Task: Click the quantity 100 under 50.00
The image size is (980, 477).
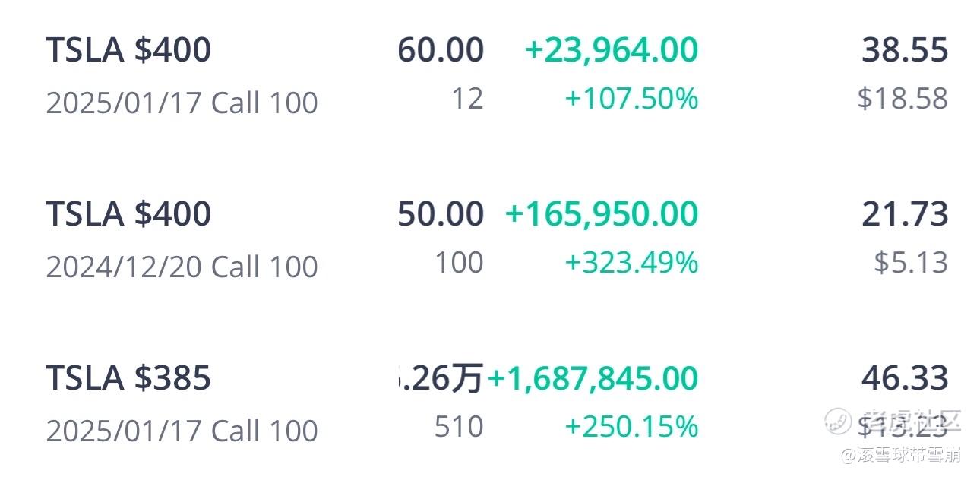Action: click(459, 264)
